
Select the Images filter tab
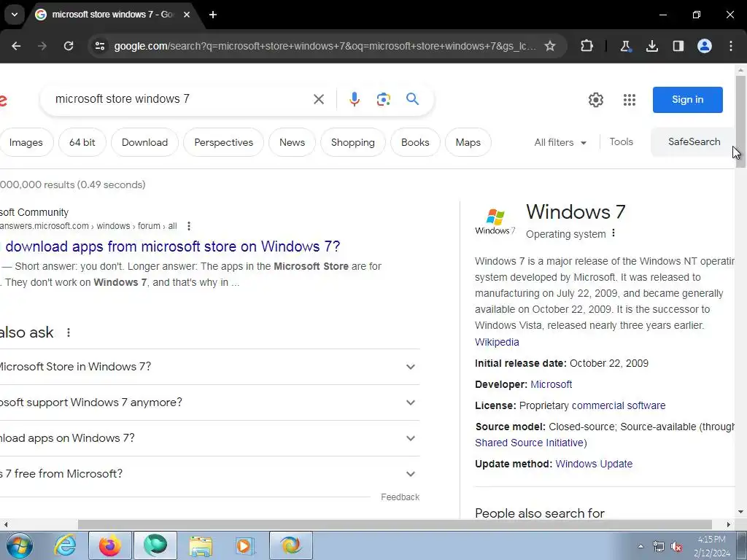[26, 142]
